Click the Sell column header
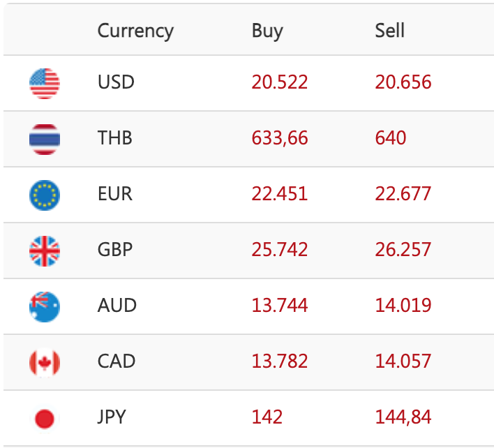This screenshot has height=448, width=494. [389, 31]
